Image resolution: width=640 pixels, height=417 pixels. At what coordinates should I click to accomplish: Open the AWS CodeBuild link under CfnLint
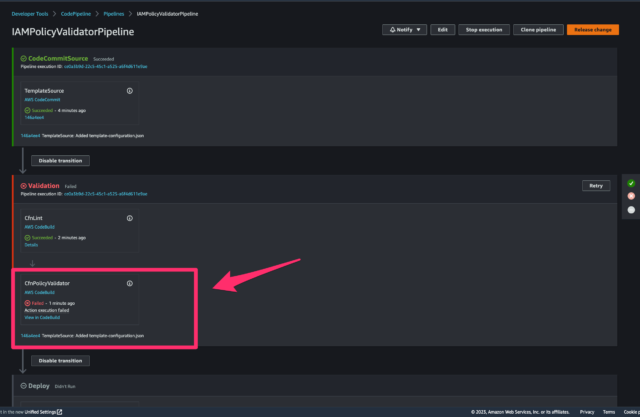tap(39, 227)
